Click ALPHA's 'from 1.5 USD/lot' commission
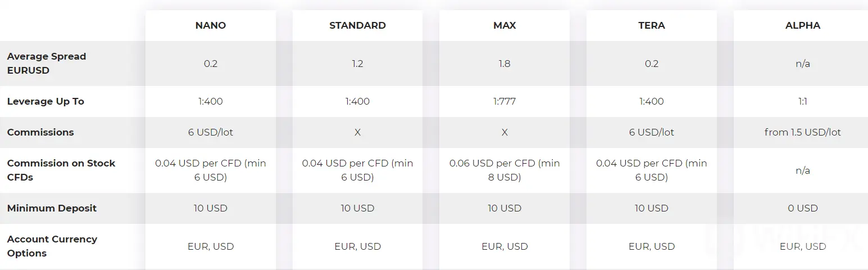The height and width of the screenshot is (270, 868). (803, 132)
